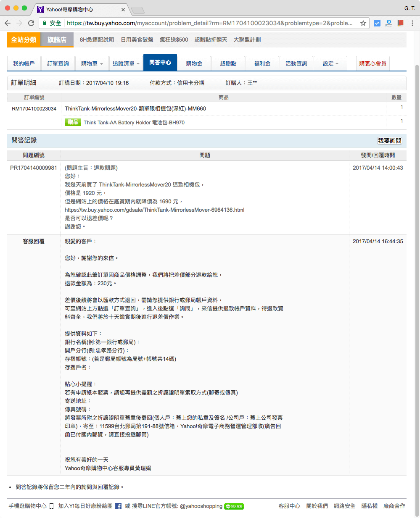Switch to the 訂單查詢 tab
This screenshot has height=518, width=420.
click(58, 63)
